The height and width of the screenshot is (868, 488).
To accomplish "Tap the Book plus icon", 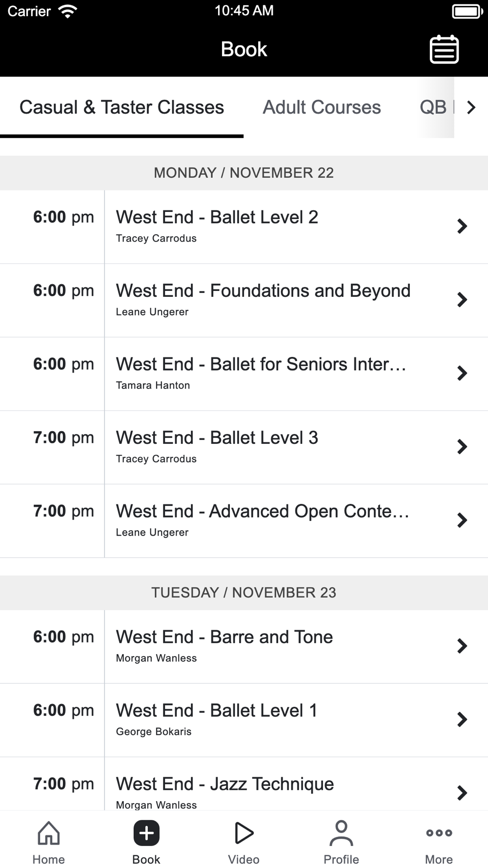I will 146,833.
